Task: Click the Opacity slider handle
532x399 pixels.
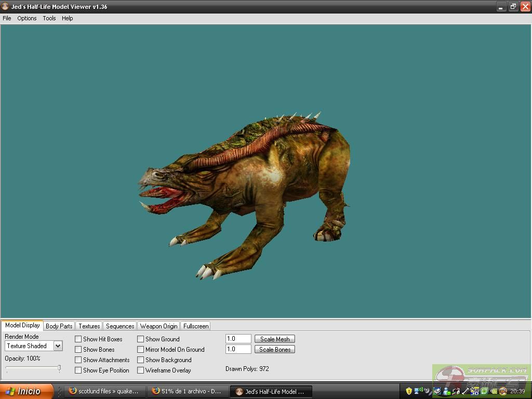Action: (x=59, y=368)
